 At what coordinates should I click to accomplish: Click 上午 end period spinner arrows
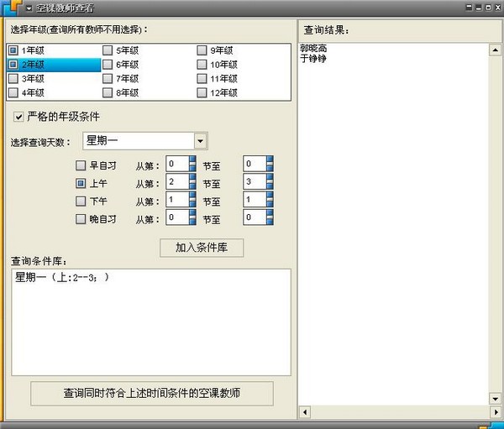pyautogui.click(x=270, y=181)
